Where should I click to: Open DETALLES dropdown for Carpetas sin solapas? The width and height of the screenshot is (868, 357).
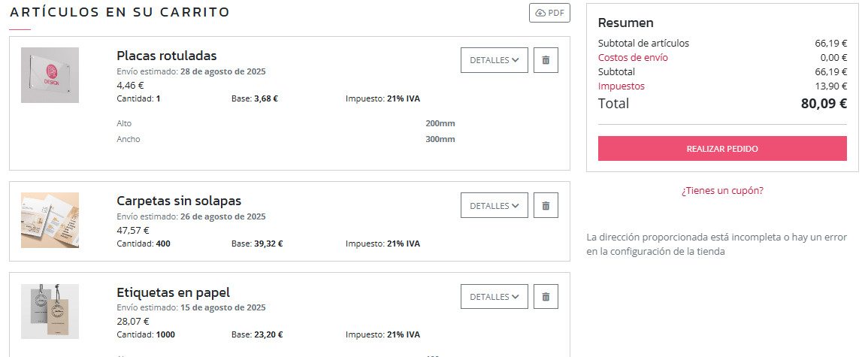pos(494,205)
